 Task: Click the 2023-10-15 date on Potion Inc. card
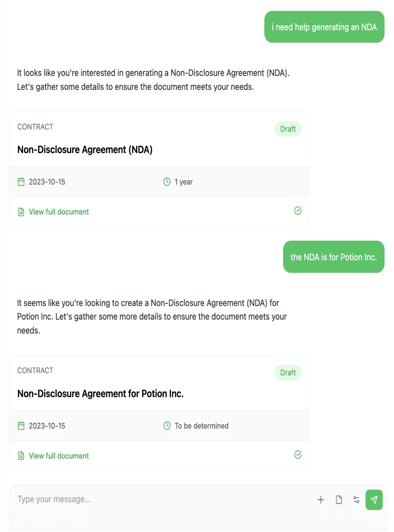tap(47, 426)
